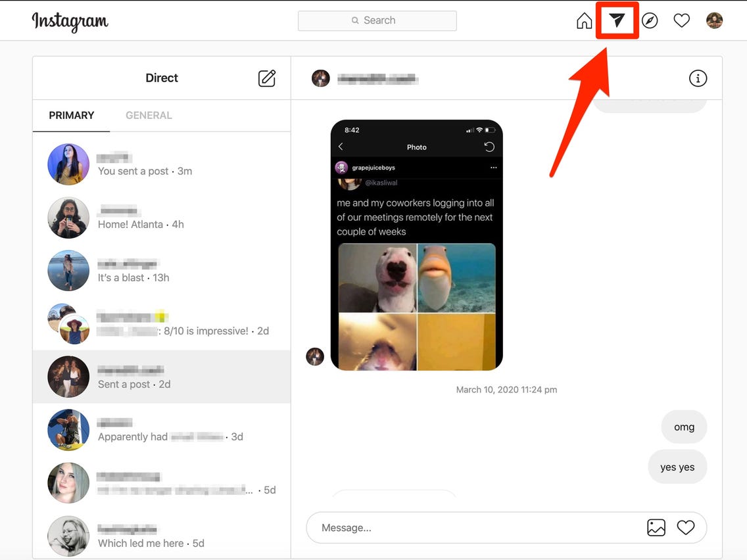Open the Activity heart icon in header
Image resolution: width=747 pixels, height=560 pixels.
point(682,20)
